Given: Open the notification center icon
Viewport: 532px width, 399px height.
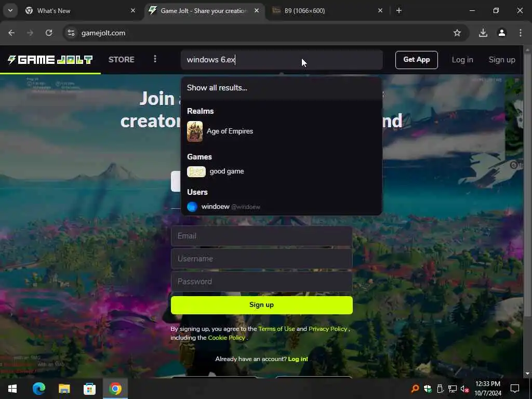Looking at the screenshot, I should [x=515, y=389].
